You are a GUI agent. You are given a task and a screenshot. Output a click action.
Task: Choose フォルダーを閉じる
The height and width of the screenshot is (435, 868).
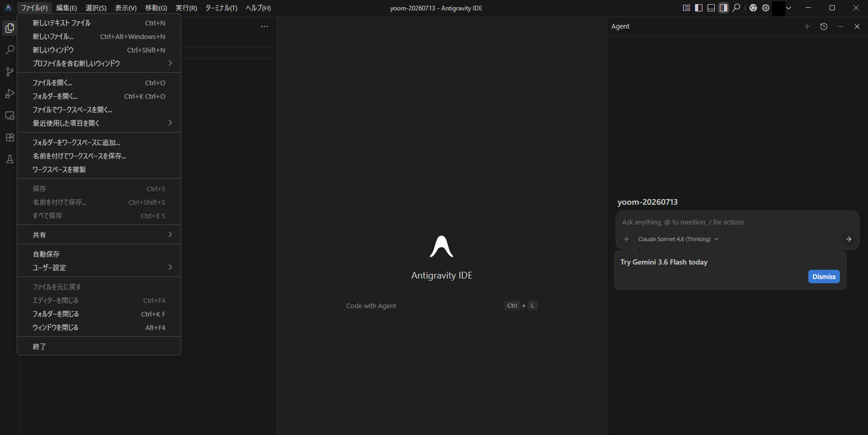tap(99, 314)
